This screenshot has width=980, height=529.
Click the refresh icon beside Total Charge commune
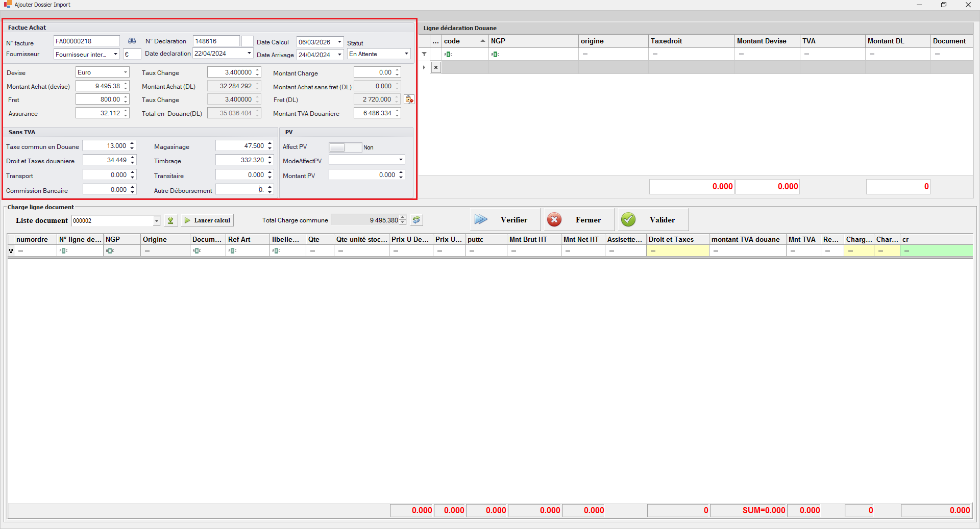(416, 220)
